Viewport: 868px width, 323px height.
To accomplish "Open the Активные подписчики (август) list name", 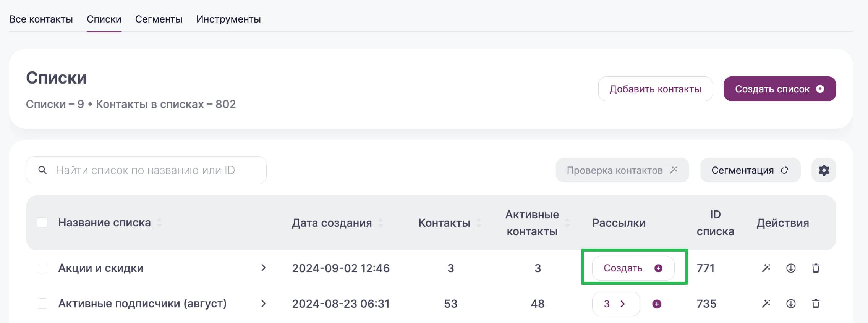I will pos(143,304).
